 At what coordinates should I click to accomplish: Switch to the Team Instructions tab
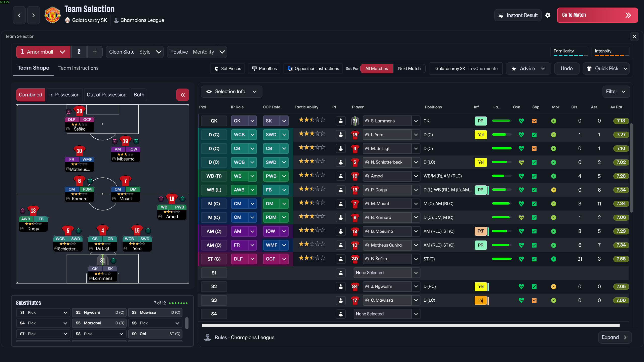click(x=78, y=68)
